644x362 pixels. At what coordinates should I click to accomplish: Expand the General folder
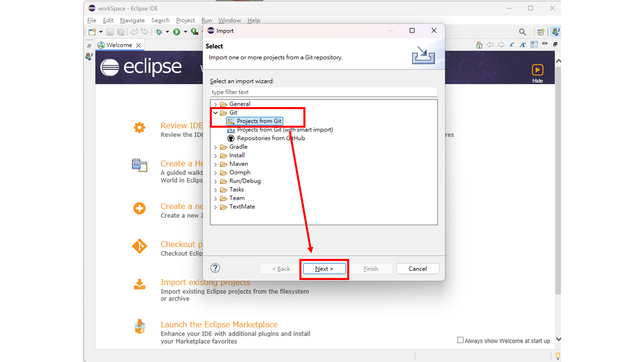tap(215, 105)
